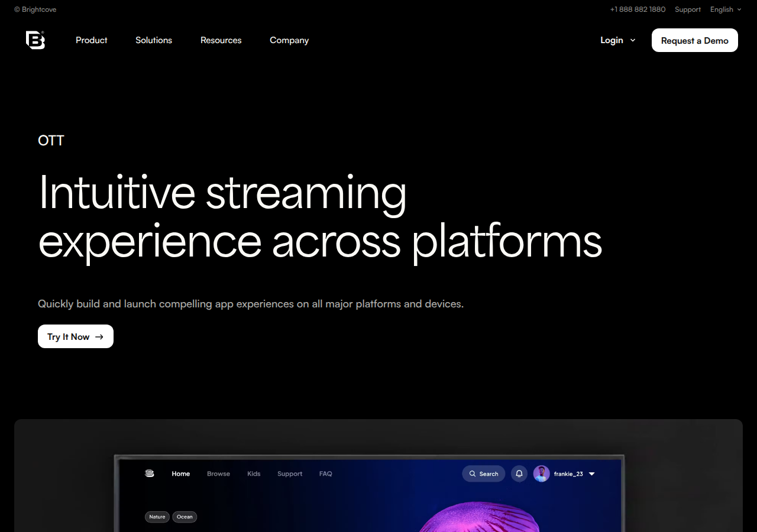
Task: Expand the frankie_23 account dropdown arrow
Action: [591, 474]
